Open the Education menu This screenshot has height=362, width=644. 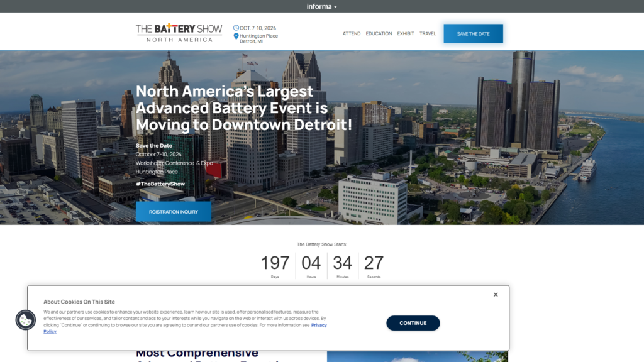[379, 34]
